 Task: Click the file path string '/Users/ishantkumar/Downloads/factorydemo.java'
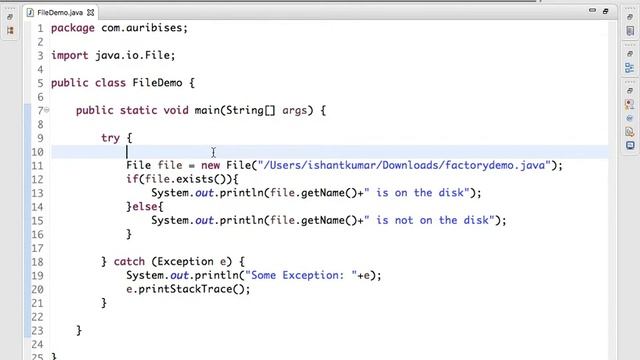(x=404, y=165)
